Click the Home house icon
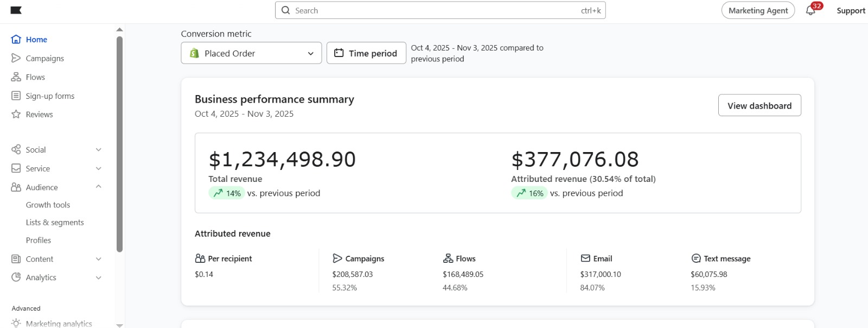The height and width of the screenshot is (328, 868). (16, 40)
